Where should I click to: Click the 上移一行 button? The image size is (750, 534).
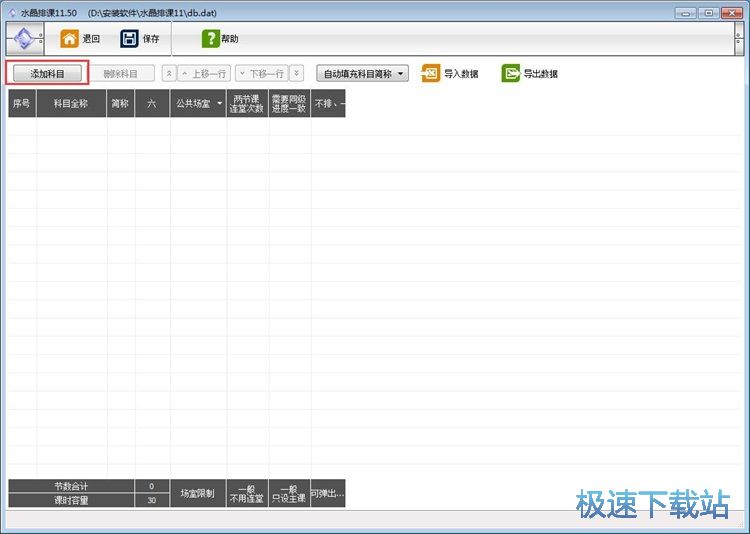tap(204, 74)
